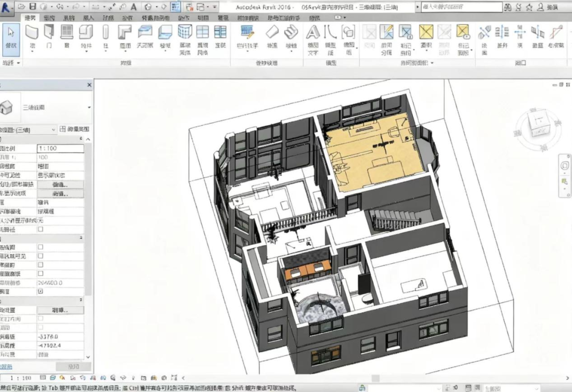Image resolution: width=572 pixels, height=392 pixels.
Task: Save the project from quick access toolbar
Action: 33,6
